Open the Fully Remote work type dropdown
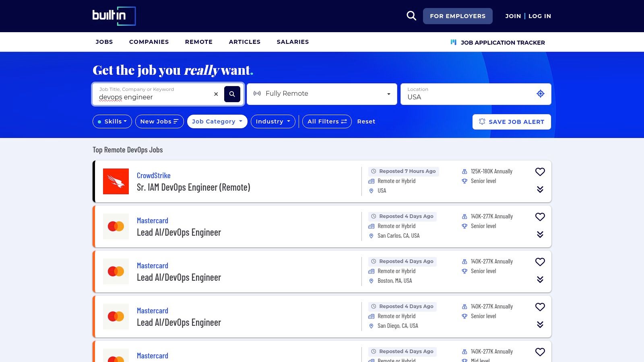The height and width of the screenshot is (362, 644). coord(322,94)
